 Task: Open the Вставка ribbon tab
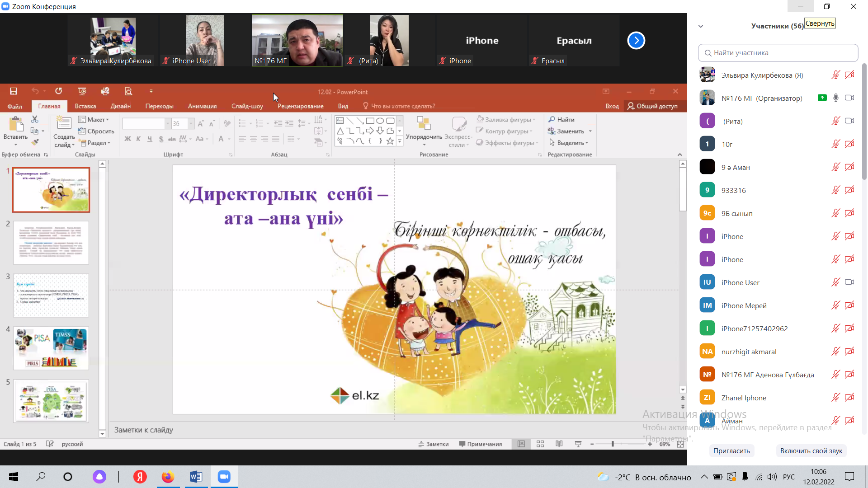tap(85, 106)
